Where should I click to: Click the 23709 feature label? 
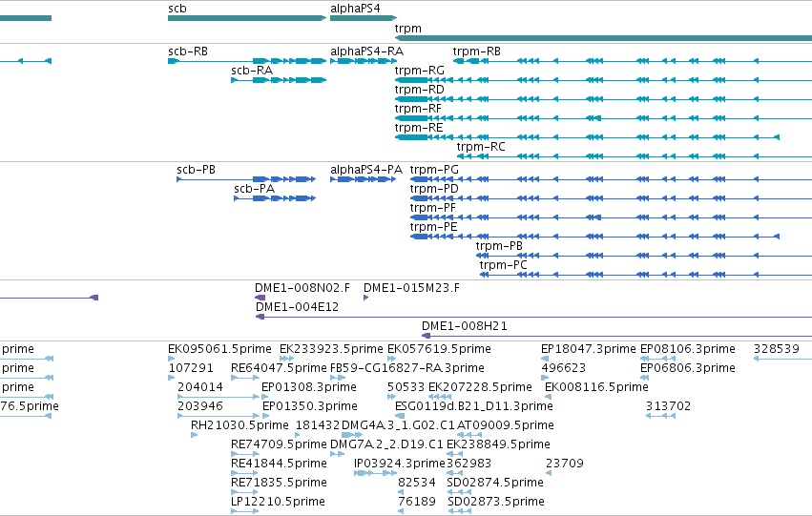565,464
